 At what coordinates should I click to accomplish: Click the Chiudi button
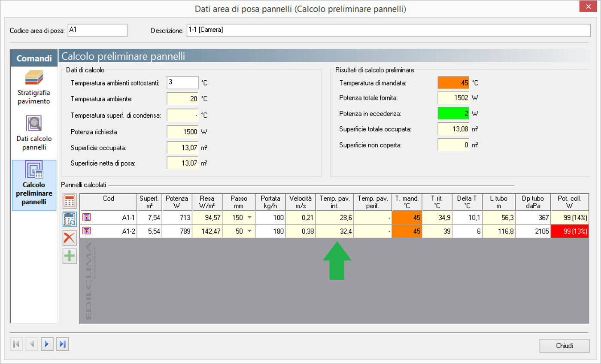(x=564, y=346)
